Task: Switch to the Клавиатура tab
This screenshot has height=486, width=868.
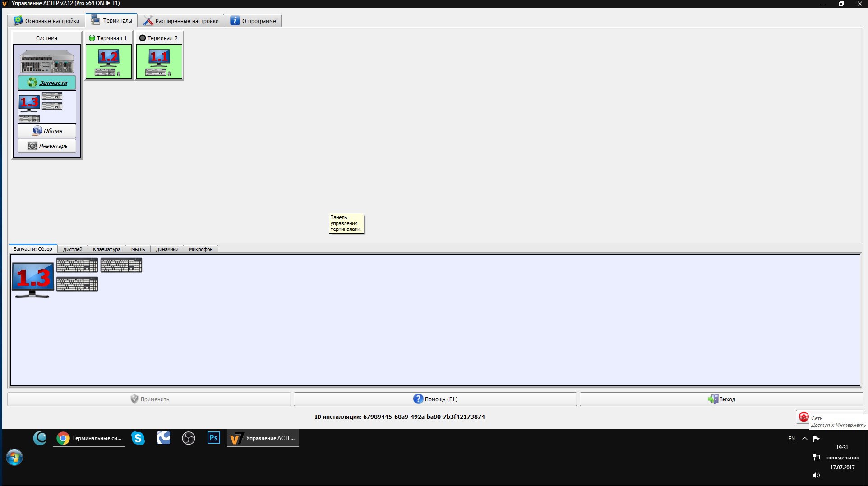Action: click(x=106, y=249)
